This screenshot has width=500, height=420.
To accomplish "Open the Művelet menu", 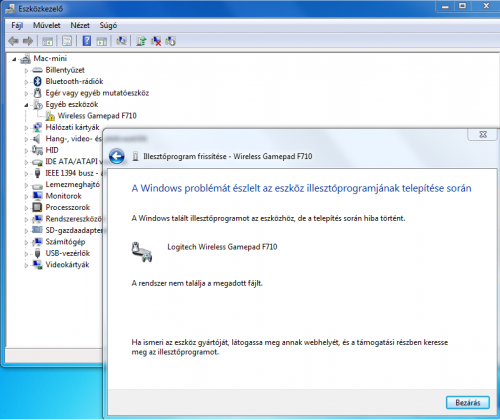I will point(47,25).
